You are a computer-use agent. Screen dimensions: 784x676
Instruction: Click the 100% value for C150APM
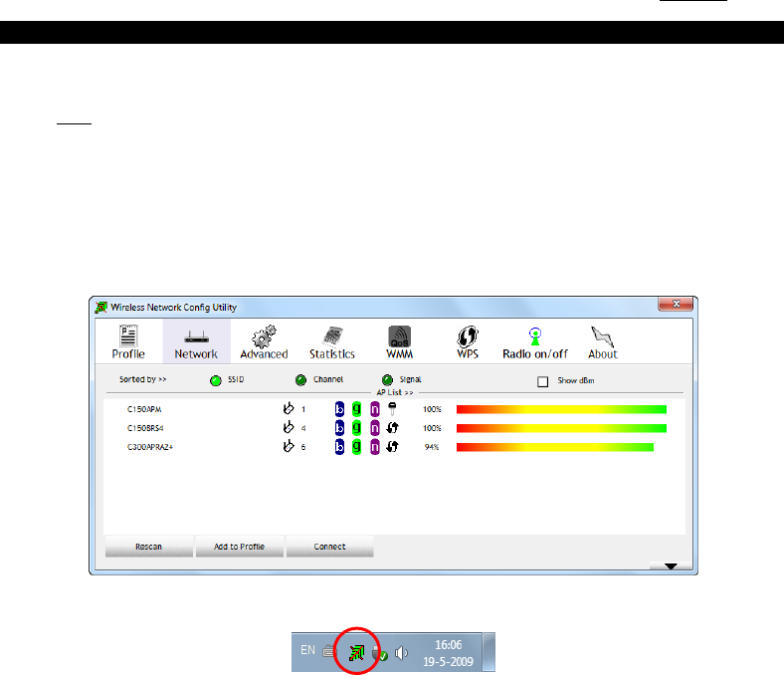432,410
